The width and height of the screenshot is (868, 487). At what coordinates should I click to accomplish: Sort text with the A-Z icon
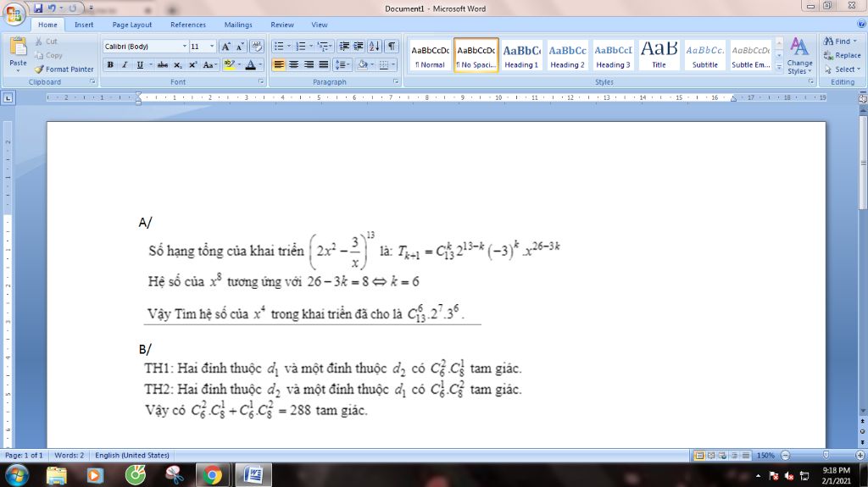[x=374, y=47]
